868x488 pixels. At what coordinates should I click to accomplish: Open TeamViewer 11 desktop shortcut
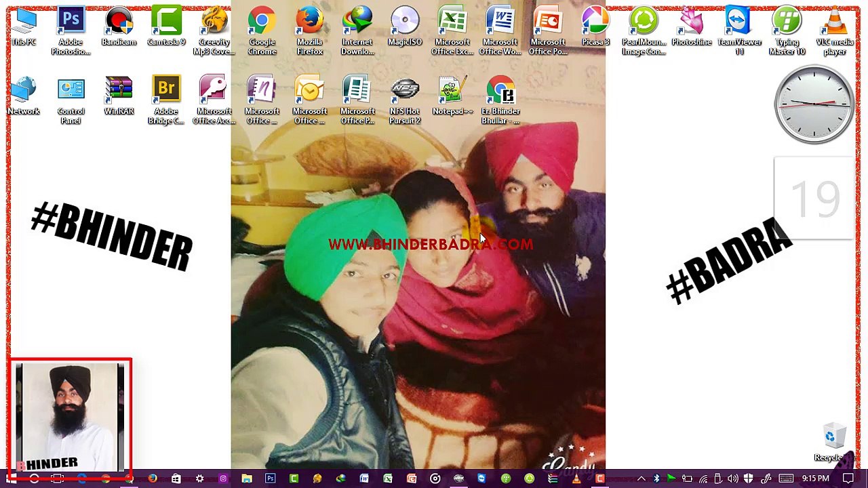pyautogui.click(x=739, y=31)
